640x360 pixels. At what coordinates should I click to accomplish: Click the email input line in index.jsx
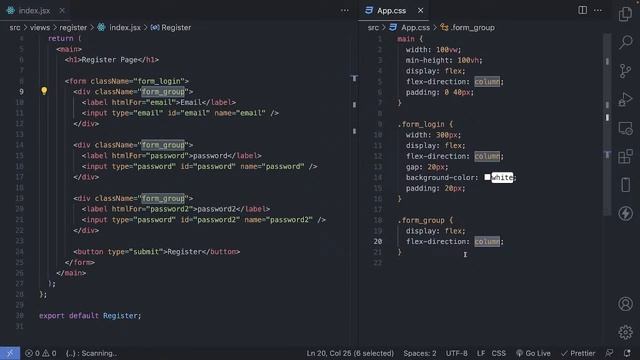pyautogui.click(x=180, y=113)
